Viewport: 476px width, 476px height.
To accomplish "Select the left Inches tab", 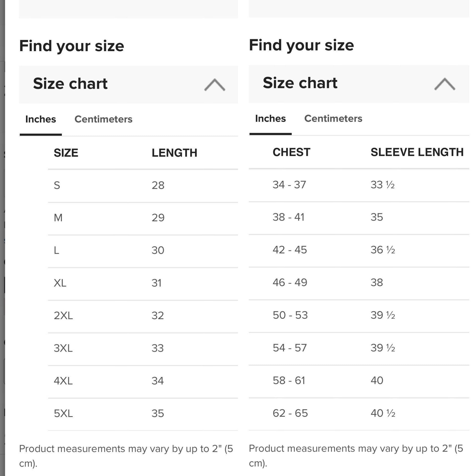I will tap(41, 119).
